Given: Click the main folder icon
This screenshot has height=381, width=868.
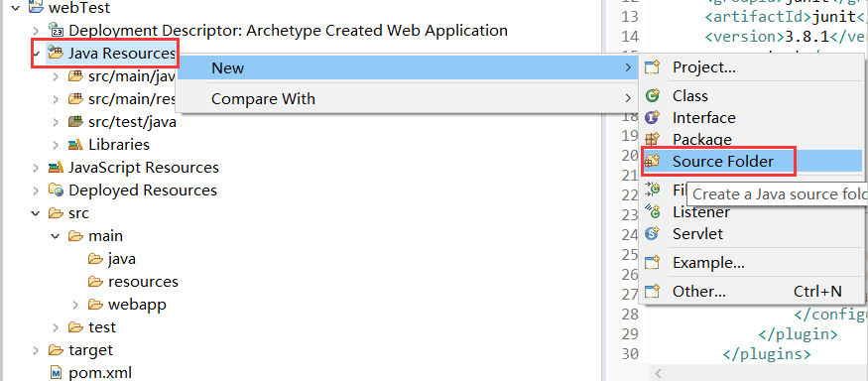Looking at the screenshot, I should click(75, 236).
